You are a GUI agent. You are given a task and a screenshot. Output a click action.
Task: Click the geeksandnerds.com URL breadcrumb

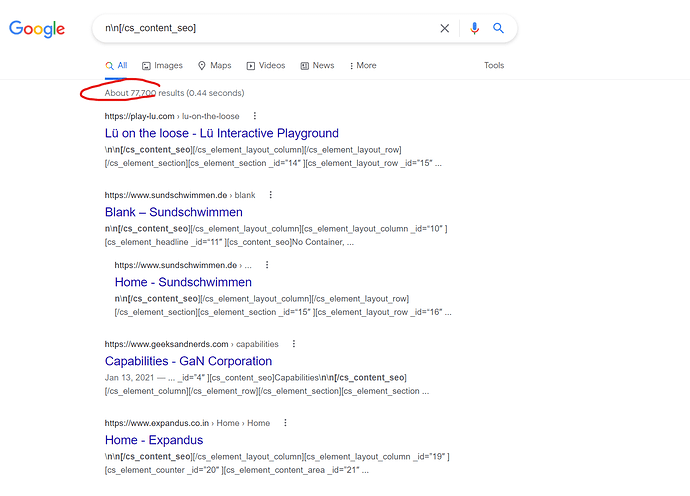[x=191, y=344]
